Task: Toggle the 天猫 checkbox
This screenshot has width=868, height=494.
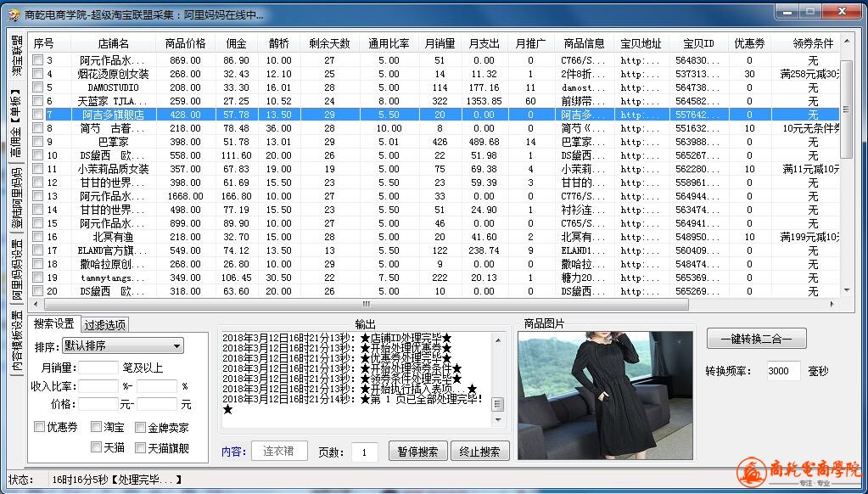Action: tap(97, 447)
